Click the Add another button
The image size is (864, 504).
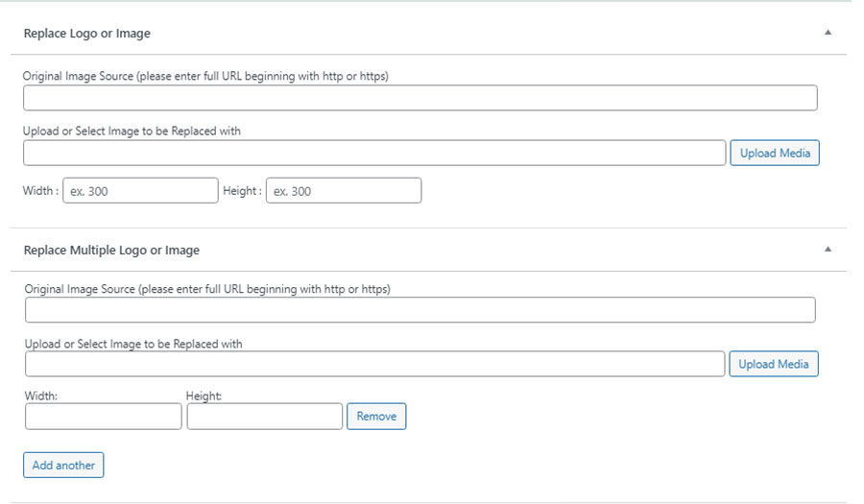click(63, 465)
